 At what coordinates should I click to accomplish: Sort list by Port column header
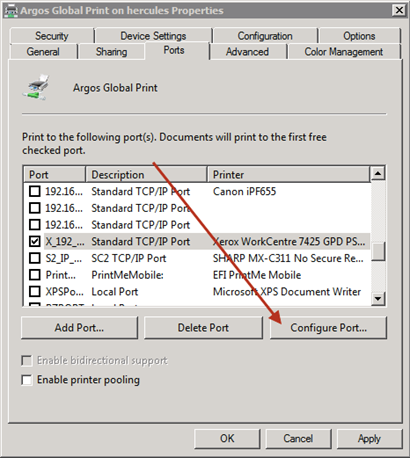[x=55, y=174]
